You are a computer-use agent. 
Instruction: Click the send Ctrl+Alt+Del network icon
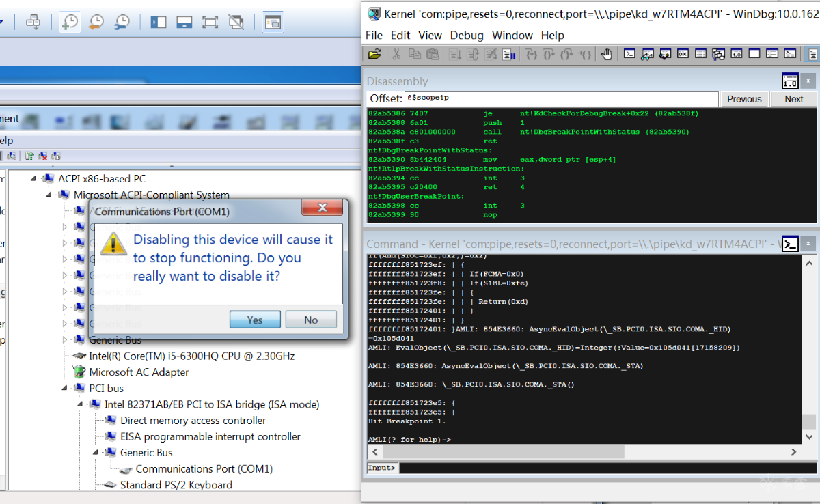33,22
